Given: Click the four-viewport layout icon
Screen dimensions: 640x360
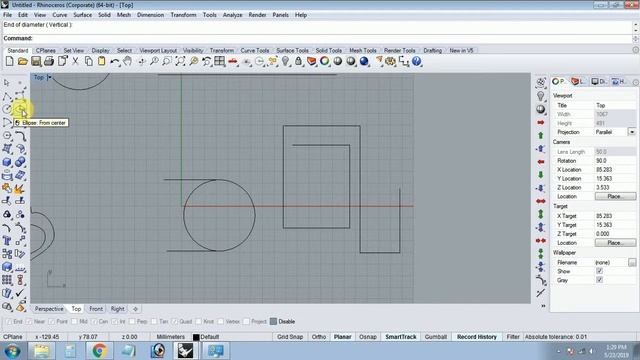Looking at the screenshot, I should [x=220, y=62].
